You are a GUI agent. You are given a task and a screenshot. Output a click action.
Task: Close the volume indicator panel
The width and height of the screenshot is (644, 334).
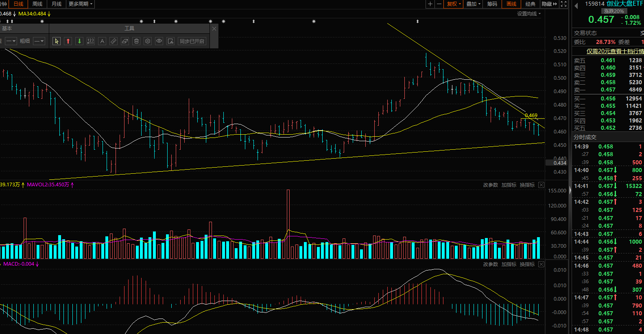(x=541, y=185)
